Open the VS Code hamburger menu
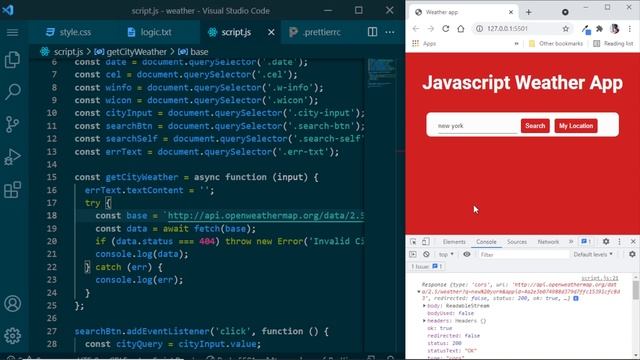640x360 pixels. point(12,32)
